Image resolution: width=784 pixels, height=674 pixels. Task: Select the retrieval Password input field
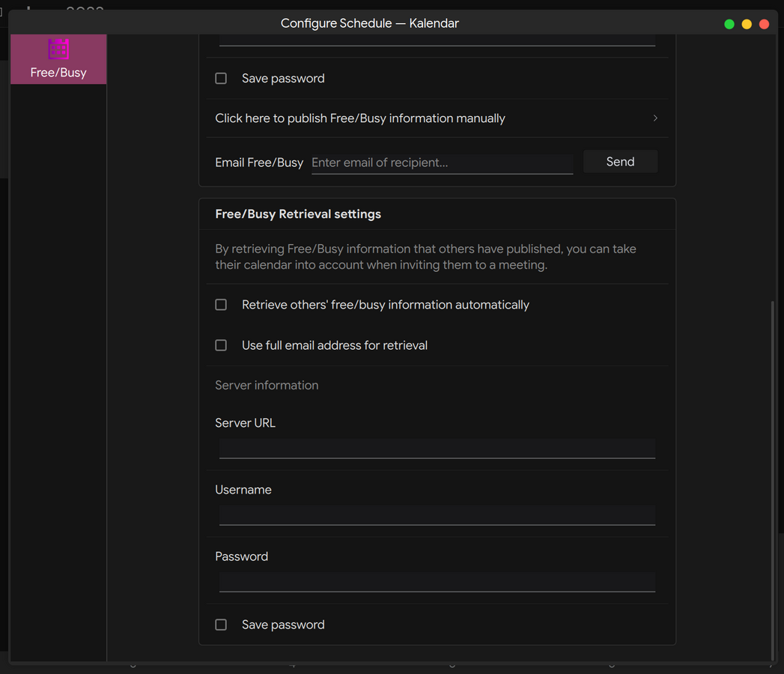pyautogui.click(x=437, y=581)
